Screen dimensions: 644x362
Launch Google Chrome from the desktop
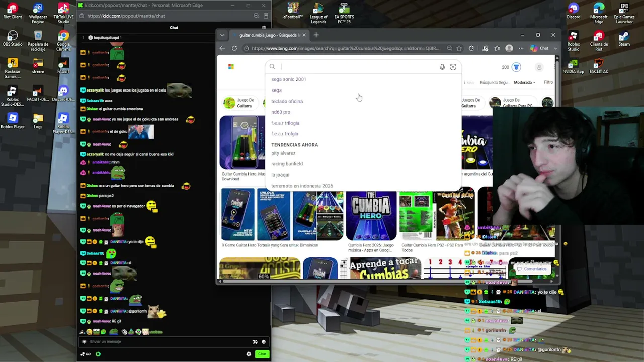coord(63,41)
